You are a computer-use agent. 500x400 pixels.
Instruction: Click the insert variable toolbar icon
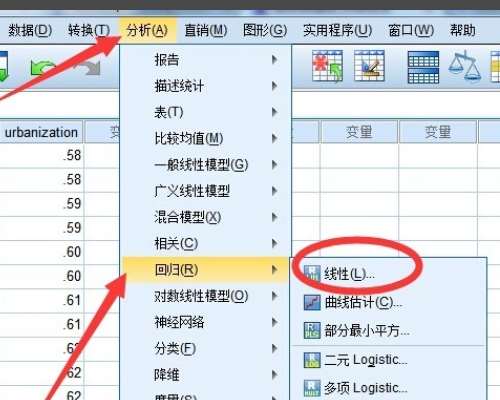(369, 66)
